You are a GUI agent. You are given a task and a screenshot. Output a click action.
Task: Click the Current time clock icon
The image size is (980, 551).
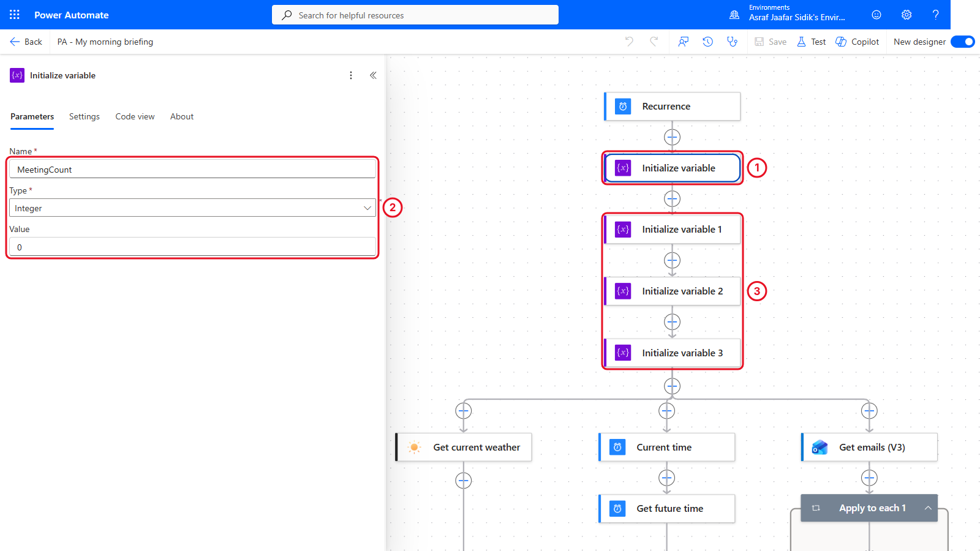[617, 448]
